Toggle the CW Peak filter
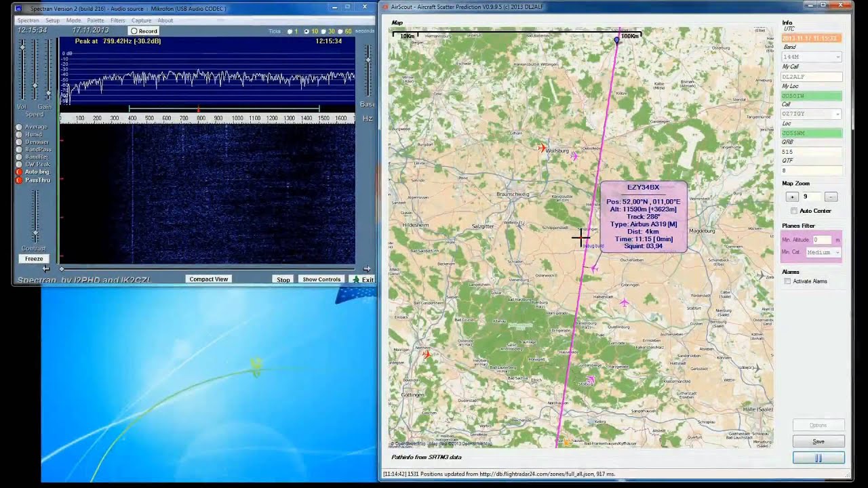 pos(20,164)
